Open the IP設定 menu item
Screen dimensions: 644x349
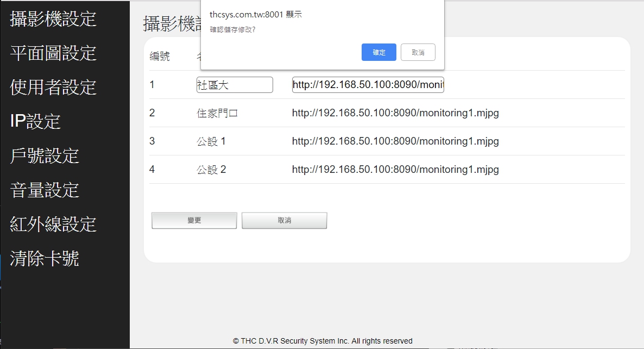35,121
